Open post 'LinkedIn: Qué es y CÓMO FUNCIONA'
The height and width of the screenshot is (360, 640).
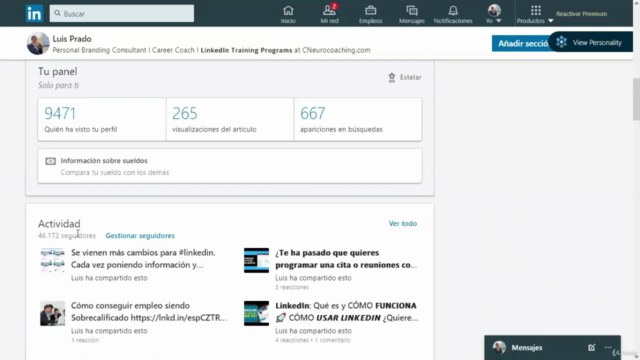coord(347,311)
